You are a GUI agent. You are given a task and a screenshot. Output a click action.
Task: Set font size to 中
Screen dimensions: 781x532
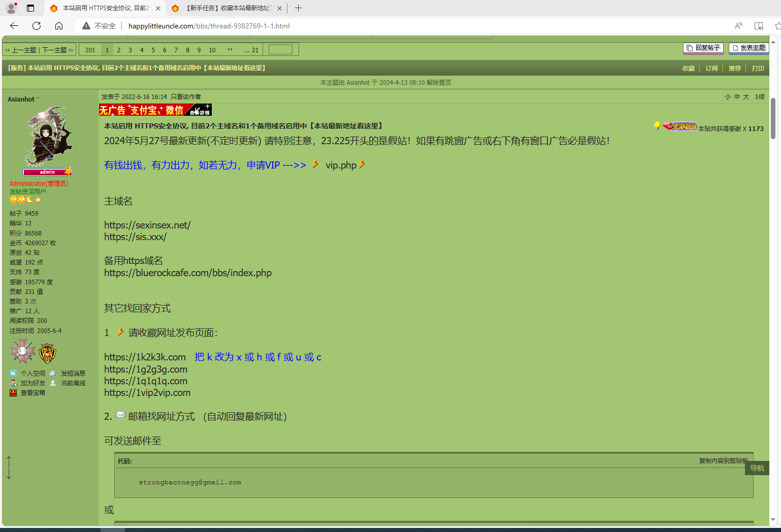pyautogui.click(x=737, y=96)
